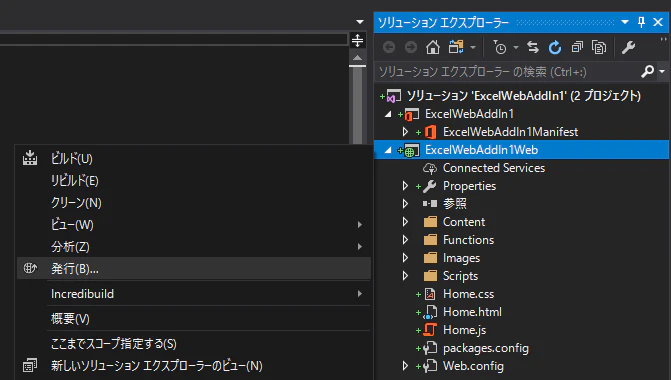
Task: Click the Home icon in Solution Explorer toolbar
Action: 433,47
